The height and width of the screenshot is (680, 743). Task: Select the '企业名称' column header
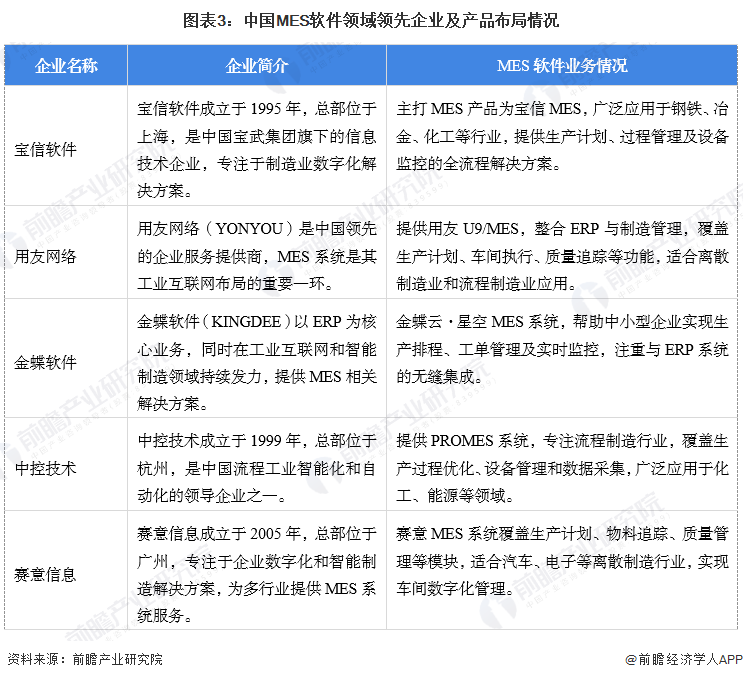(66, 65)
